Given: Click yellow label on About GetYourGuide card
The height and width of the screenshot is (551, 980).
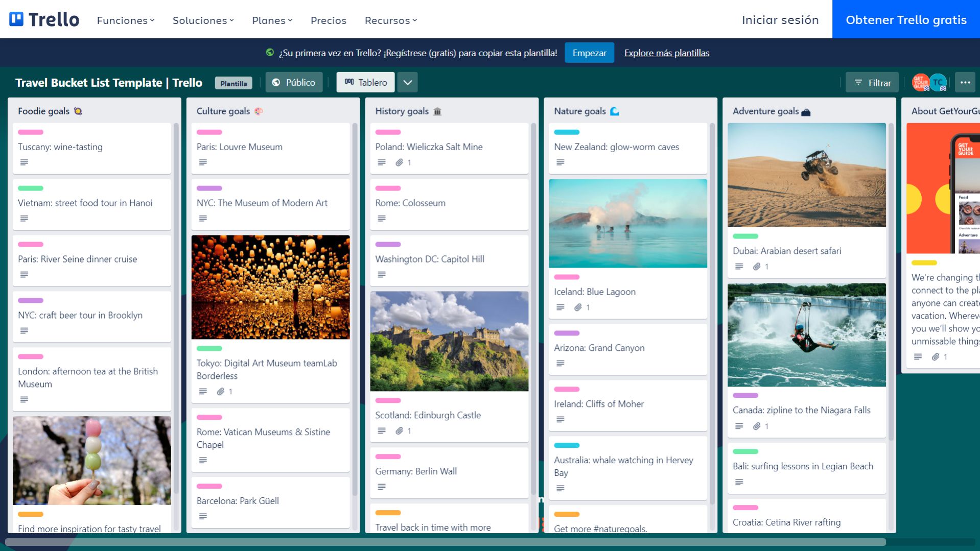Looking at the screenshot, I should pos(924,262).
